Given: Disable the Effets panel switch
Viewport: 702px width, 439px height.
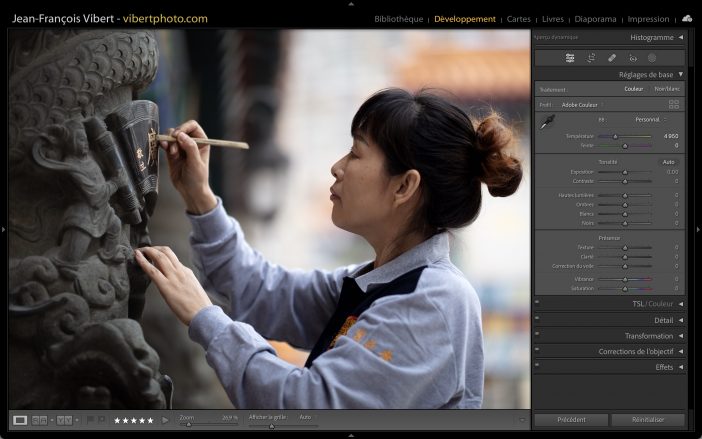Looking at the screenshot, I should click(x=537, y=367).
